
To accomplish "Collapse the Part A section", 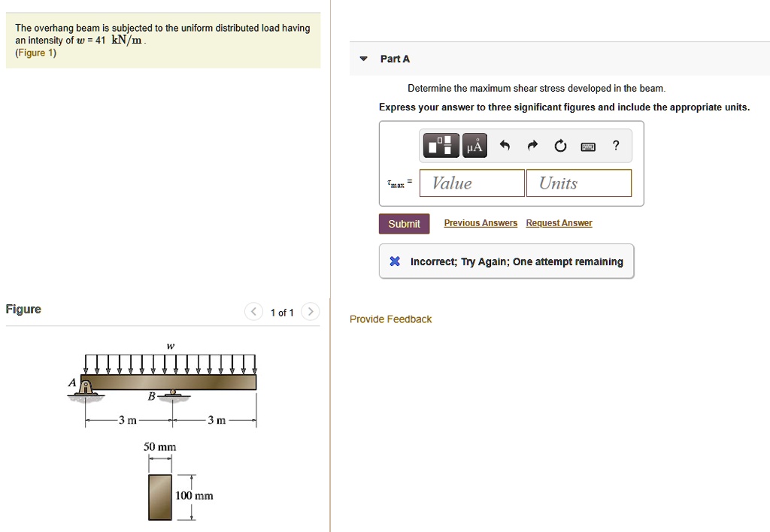I will (363, 58).
